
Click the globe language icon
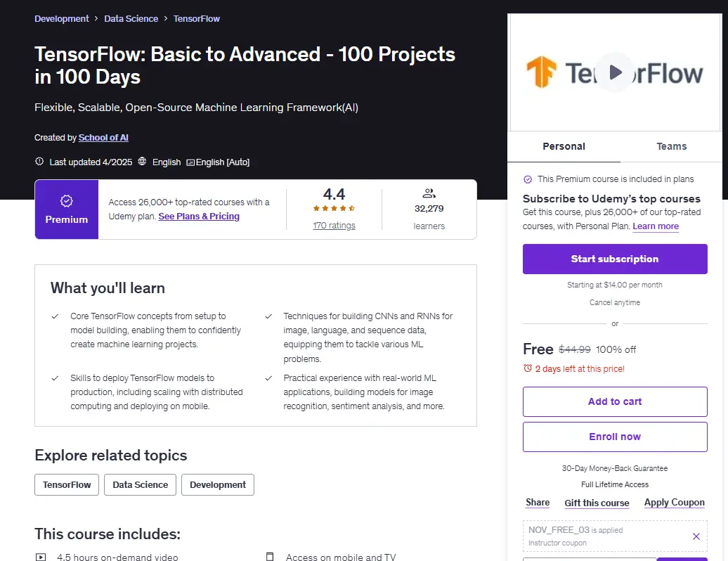(x=142, y=161)
